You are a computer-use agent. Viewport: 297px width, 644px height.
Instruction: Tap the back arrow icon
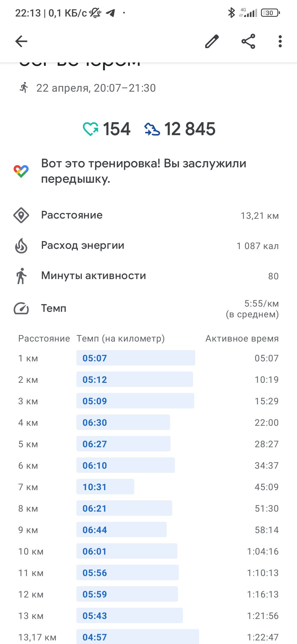21,42
